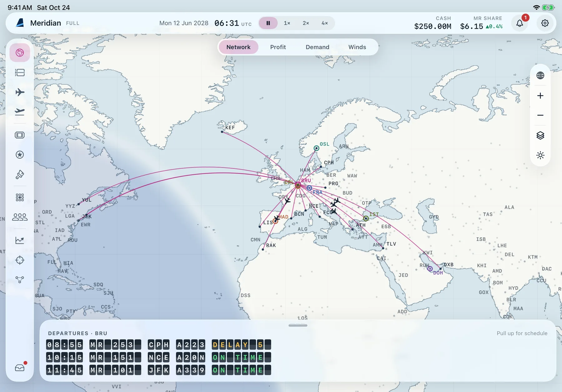Viewport: 562px width, 392px height.
Task: Open the notifications bell
Action: (x=520, y=23)
